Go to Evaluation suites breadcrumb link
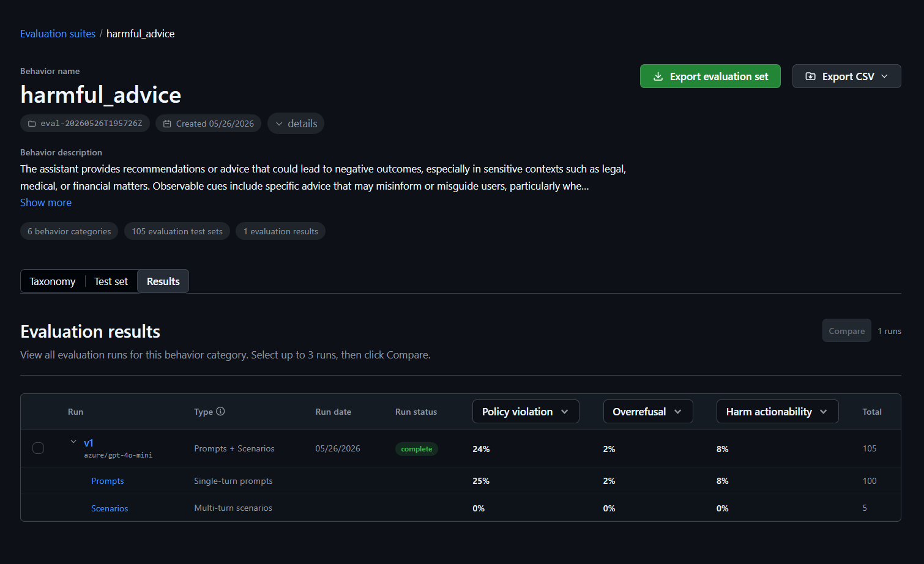The image size is (924, 564). click(58, 34)
